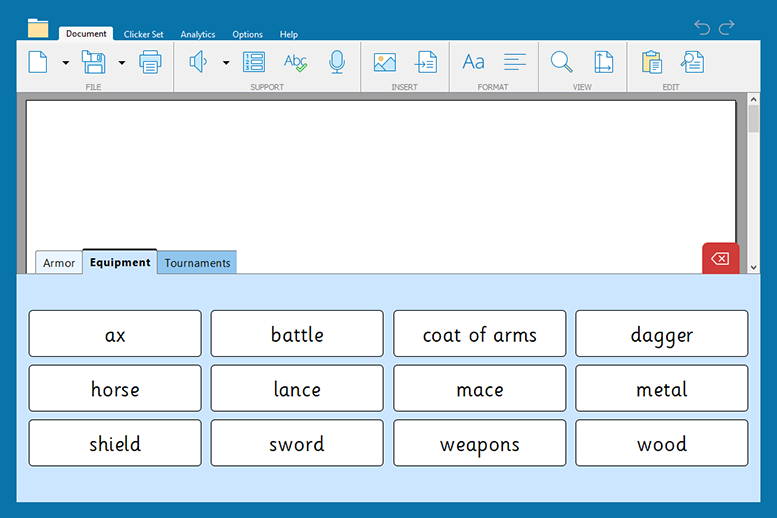
Task: Click the microphone icon in Support
Action: tap(337, 63)
